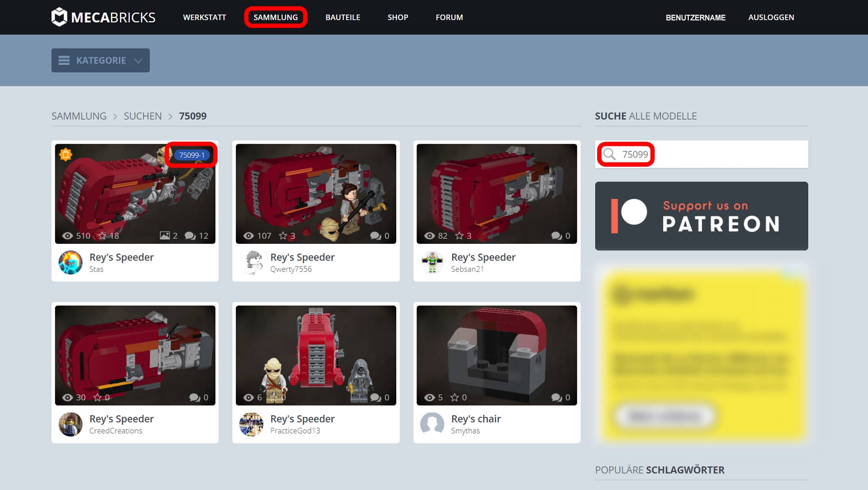Open Sebsan21's Buzz Lightyear avatar
868x490 pixels.
[432, 262]
